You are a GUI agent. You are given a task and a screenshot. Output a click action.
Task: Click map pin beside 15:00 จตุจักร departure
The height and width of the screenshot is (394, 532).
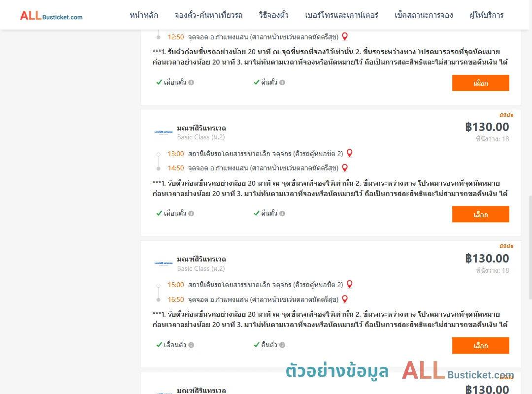pos(349,284)
